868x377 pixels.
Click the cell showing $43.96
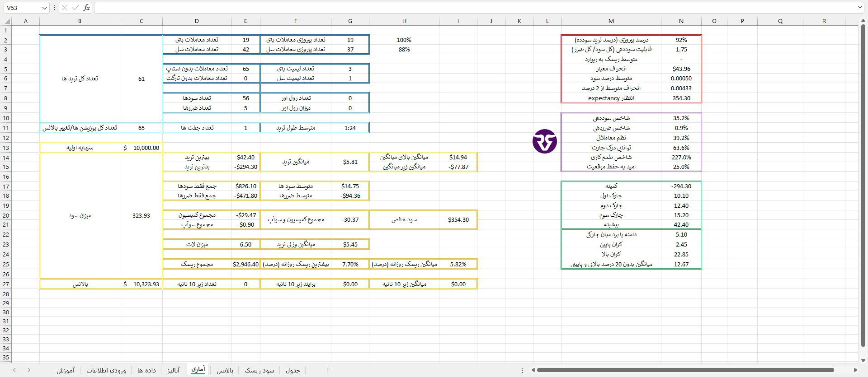[681, 69]
